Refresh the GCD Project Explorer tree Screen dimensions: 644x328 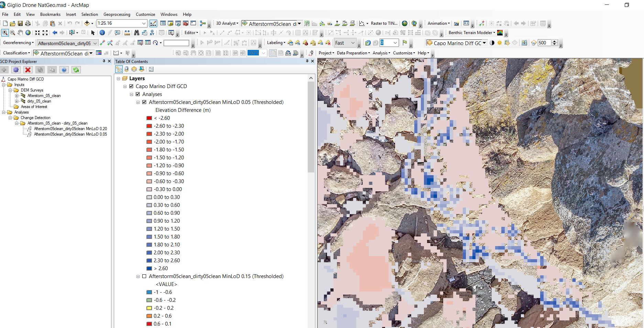pos(76,70)
